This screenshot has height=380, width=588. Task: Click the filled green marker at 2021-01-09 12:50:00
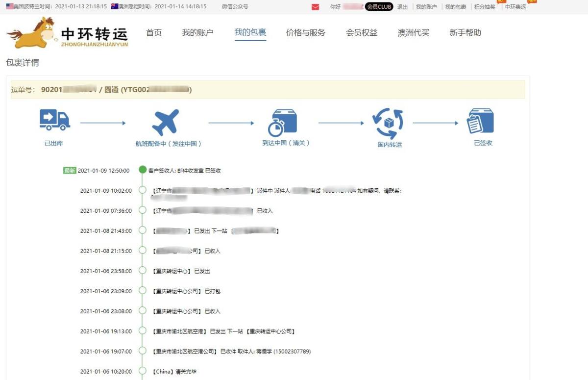point(143,170)
